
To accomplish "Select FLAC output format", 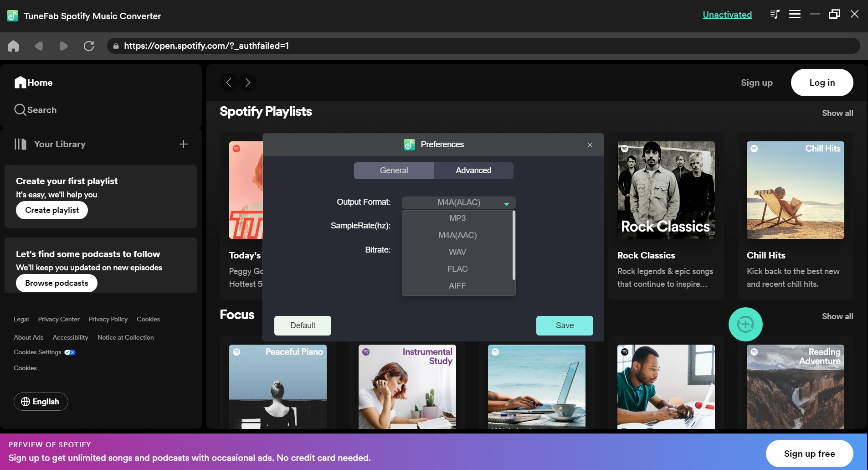I will pos(457,269).
